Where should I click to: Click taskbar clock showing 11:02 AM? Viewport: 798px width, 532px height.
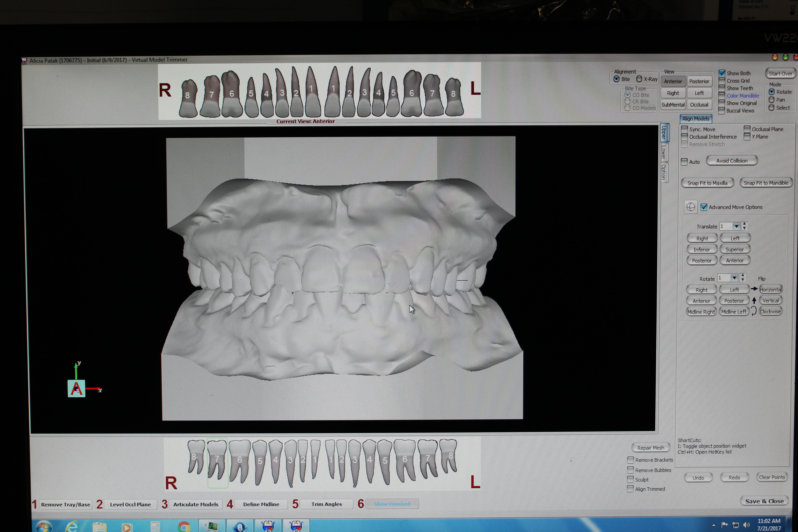[x=769, y=525]
